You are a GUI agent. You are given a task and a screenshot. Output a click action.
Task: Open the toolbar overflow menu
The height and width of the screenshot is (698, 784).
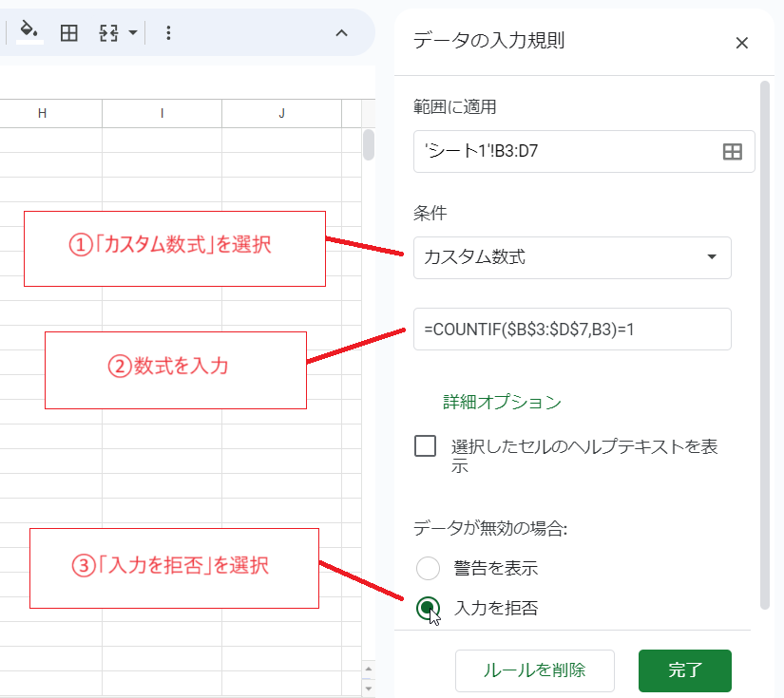point(168,31)
